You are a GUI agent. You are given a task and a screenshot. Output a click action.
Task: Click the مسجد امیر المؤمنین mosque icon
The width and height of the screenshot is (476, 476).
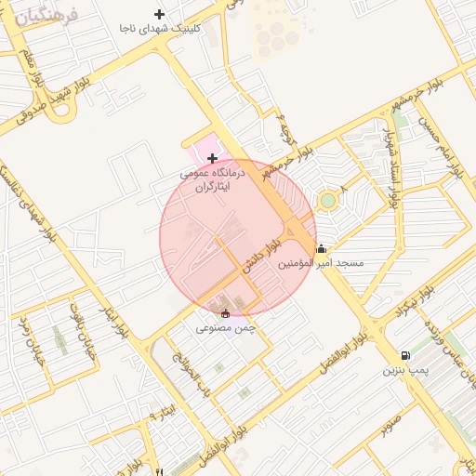322,248
